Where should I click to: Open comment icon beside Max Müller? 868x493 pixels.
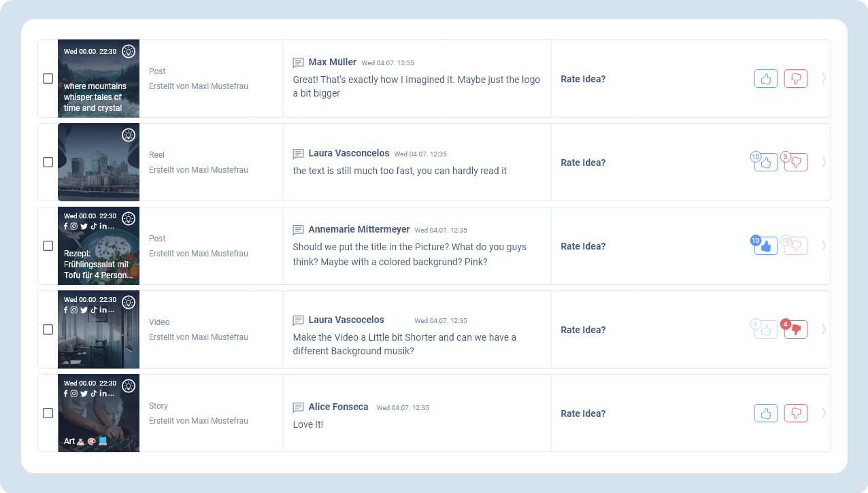pyautogui.click(x=298, y=63)
